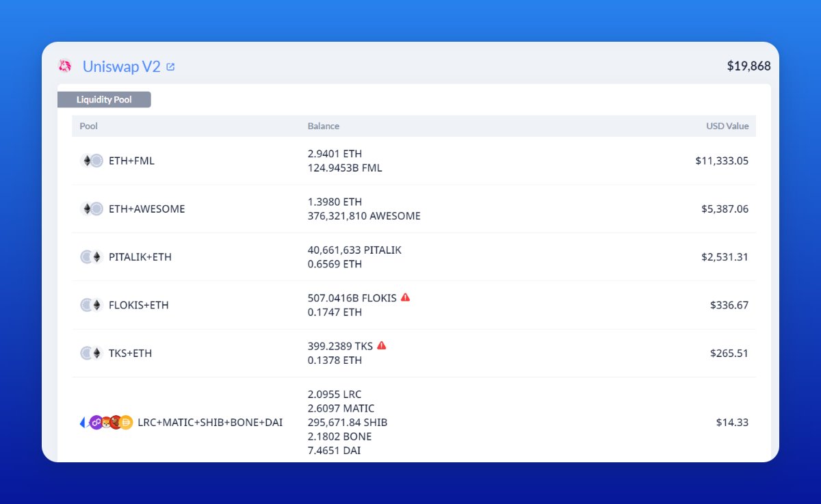Open the external link icon beside Uniswap V2

(170, 67)
